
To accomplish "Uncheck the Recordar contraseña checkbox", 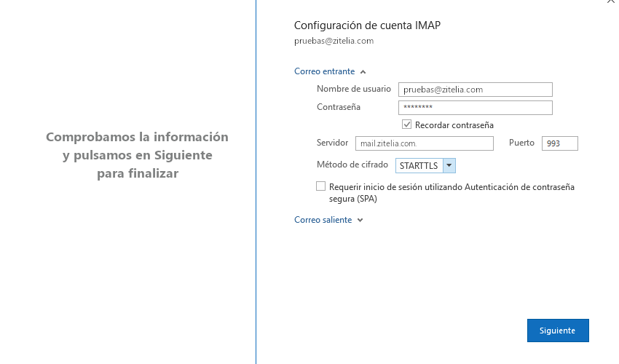I will tap(407, 124).
